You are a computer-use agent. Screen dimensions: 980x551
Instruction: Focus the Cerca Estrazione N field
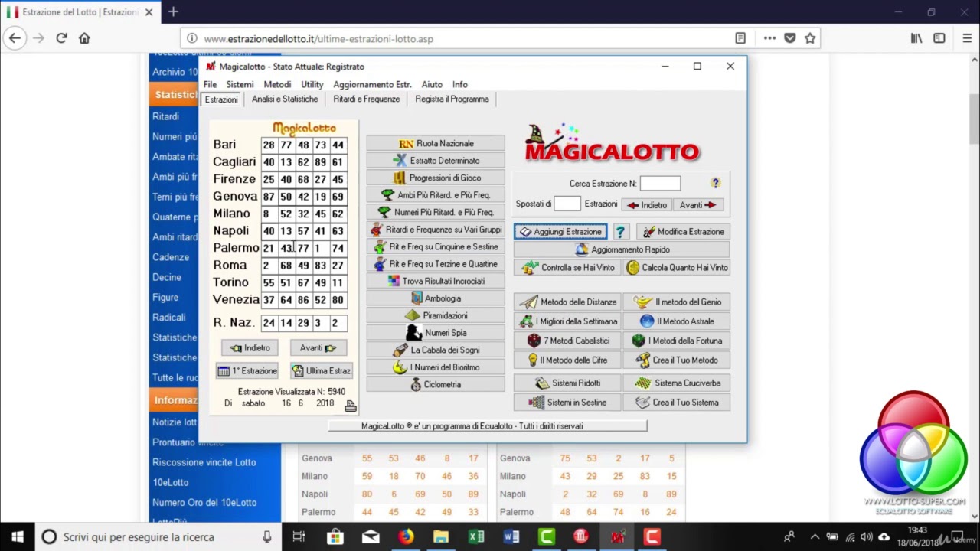(x=660, y=183)
